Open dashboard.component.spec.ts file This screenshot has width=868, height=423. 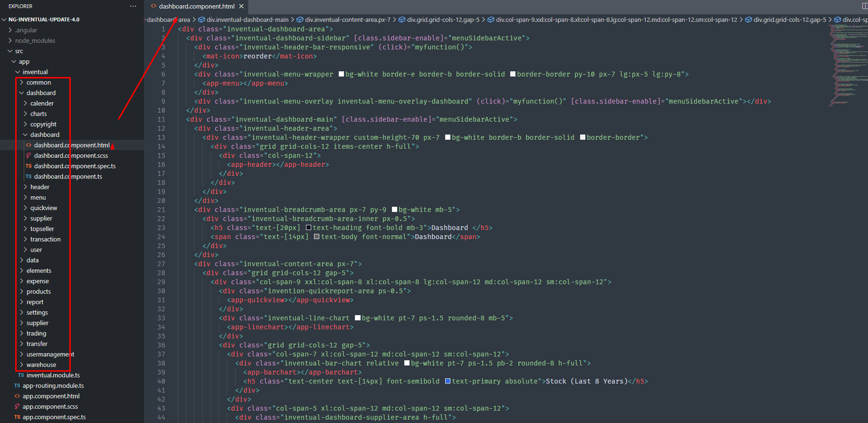(75, 166)
